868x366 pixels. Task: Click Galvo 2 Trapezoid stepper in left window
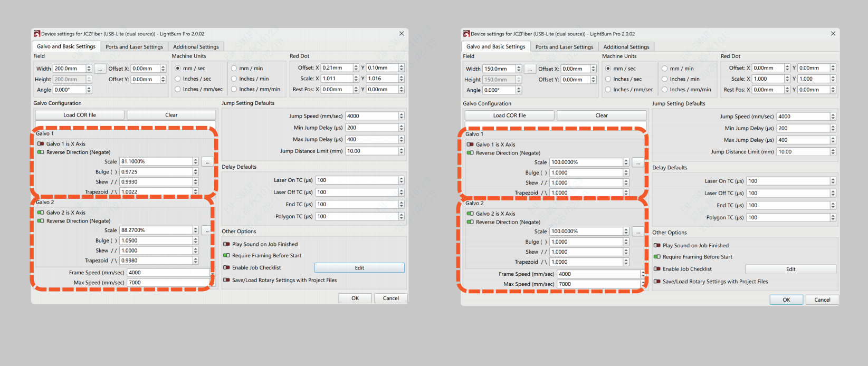pos(195,261)
